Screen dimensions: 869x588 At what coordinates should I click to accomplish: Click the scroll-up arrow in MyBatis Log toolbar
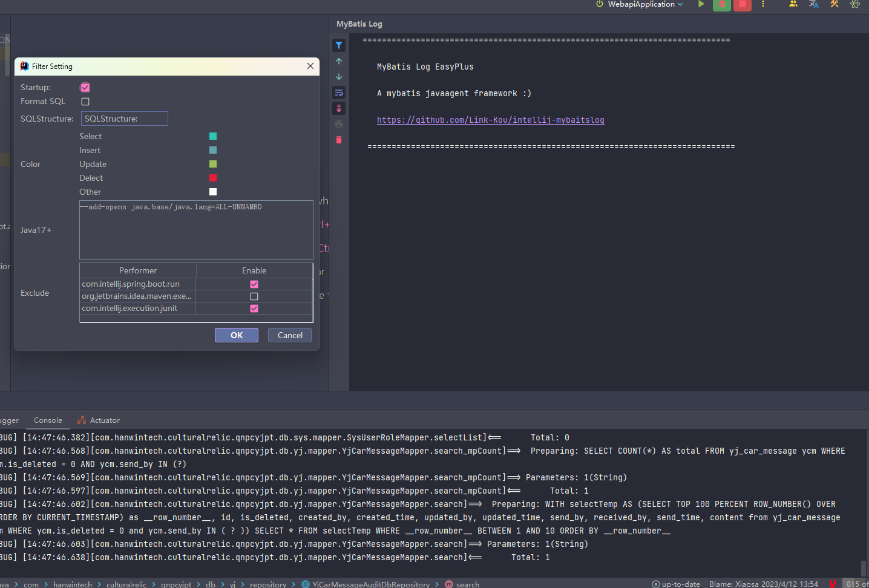point(338,61)
